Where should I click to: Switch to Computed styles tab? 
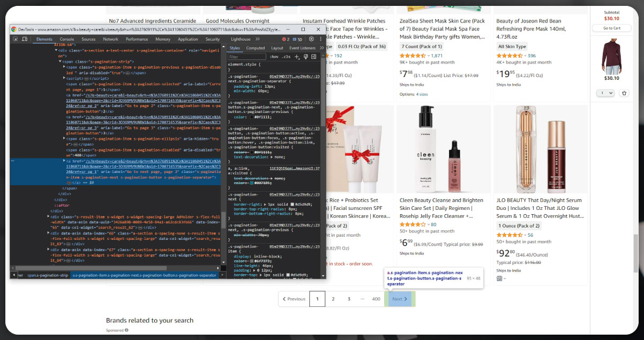point(256,48)
